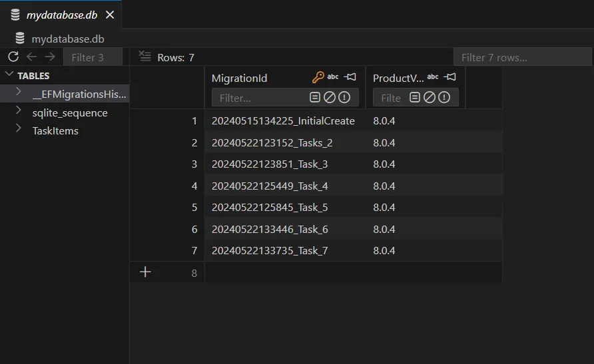Open the sqlite_sequence table
594x364 pixels.
point(70,112)
